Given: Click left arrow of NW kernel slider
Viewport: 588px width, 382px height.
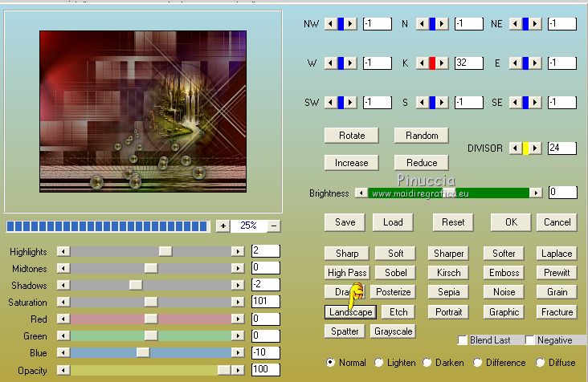Looking at the screenshot, I should (329, 24).
